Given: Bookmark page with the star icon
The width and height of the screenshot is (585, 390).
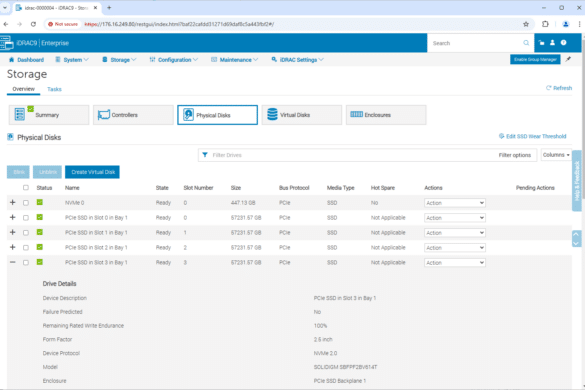Looking at the screenshot, I should coord(526,24).
